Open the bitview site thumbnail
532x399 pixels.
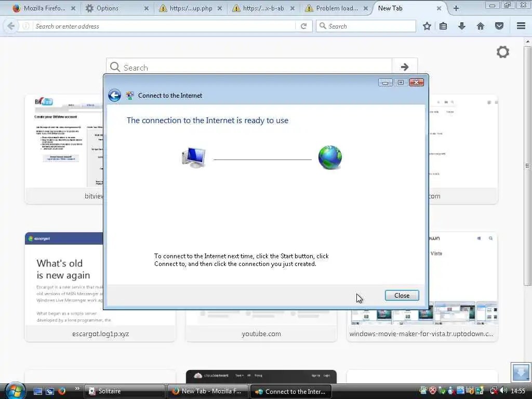(64, 149)
